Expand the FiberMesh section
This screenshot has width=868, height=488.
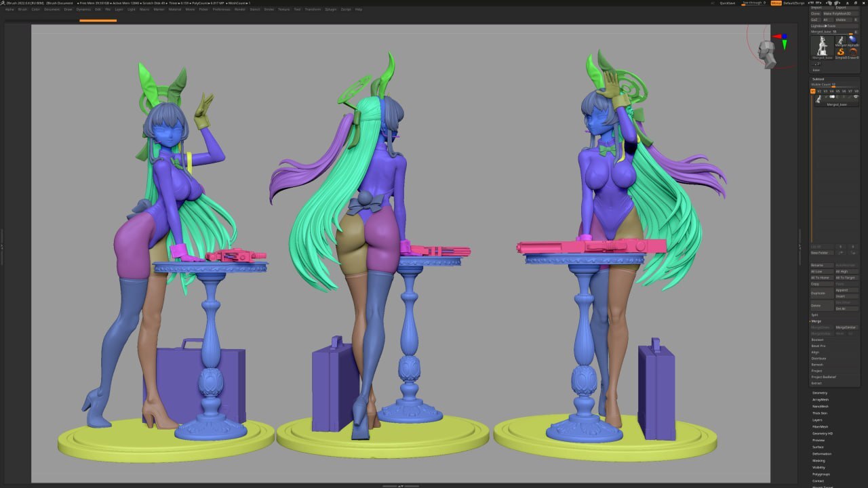[x=821, y=427]
